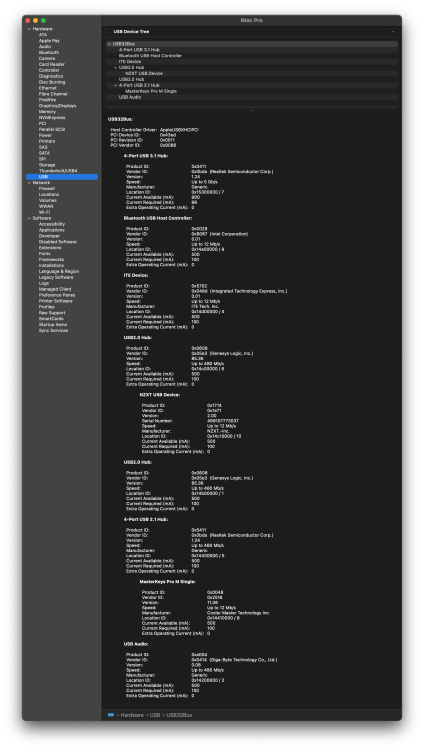Select Card Reader in the sidebar

[52, 64]
